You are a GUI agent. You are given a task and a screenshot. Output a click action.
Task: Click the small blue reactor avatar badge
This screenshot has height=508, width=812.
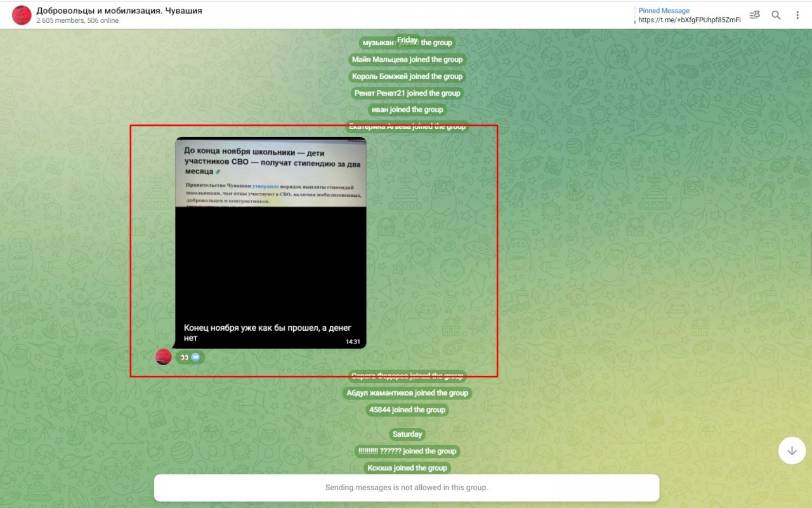(195, 358)
